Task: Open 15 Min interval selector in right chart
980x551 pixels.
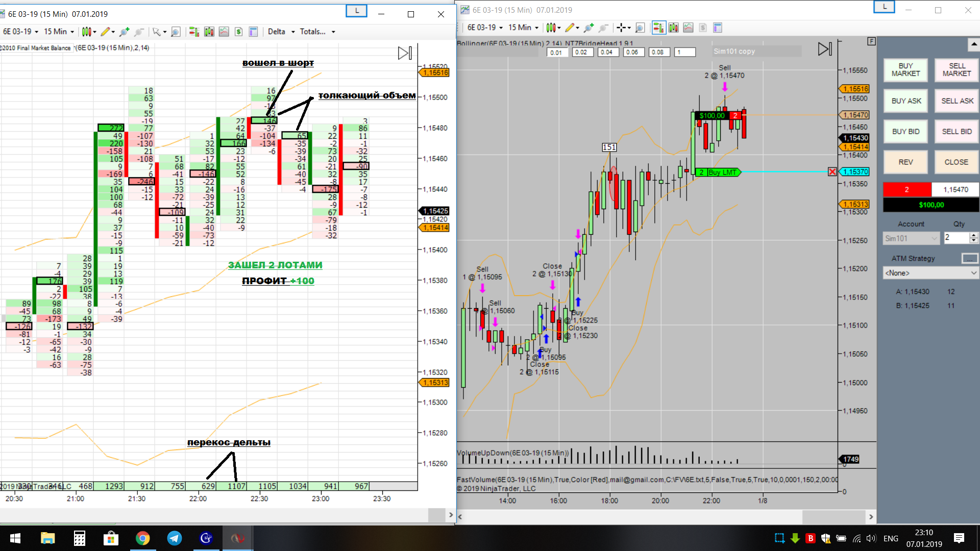Action: tap(523, 28)
